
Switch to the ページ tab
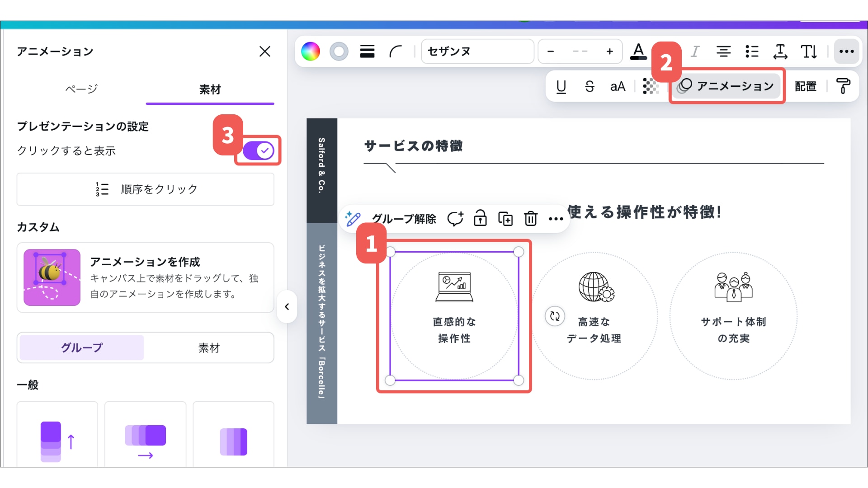81,89
